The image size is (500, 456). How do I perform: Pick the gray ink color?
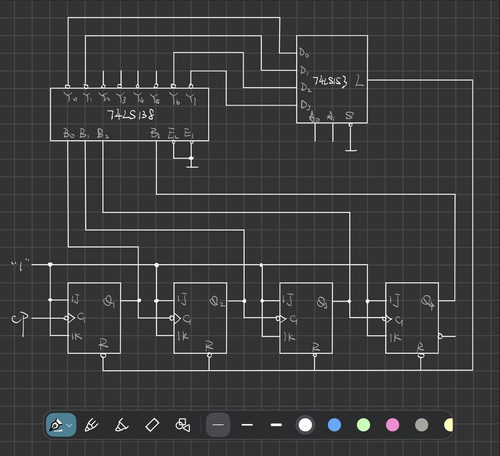click(421, 425)
